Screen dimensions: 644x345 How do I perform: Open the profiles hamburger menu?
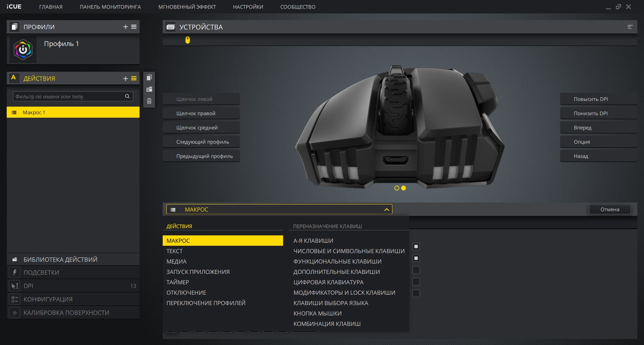click(x=134, y=27)
